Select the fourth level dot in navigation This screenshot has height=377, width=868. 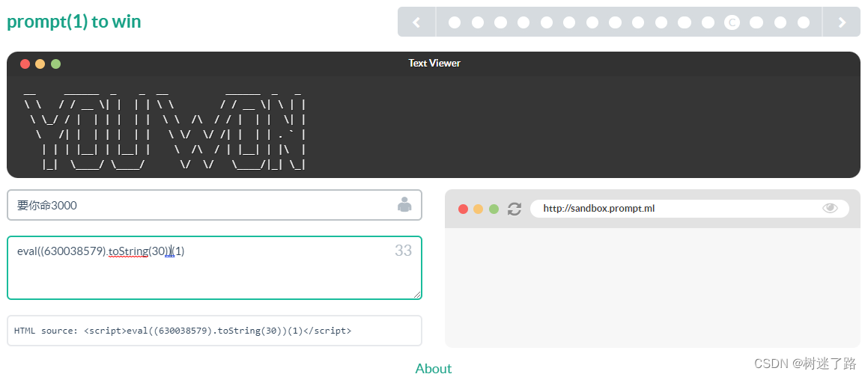pyautogui.click(x=523, y=22)
